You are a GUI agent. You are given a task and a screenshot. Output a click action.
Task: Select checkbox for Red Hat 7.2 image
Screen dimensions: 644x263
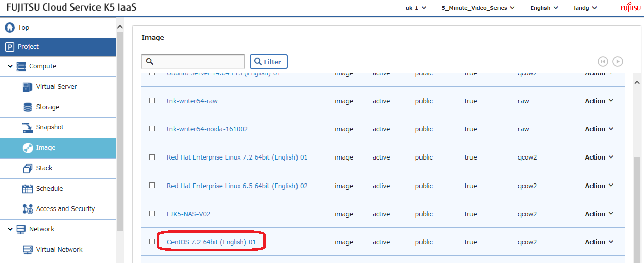[x=152, y=157]
